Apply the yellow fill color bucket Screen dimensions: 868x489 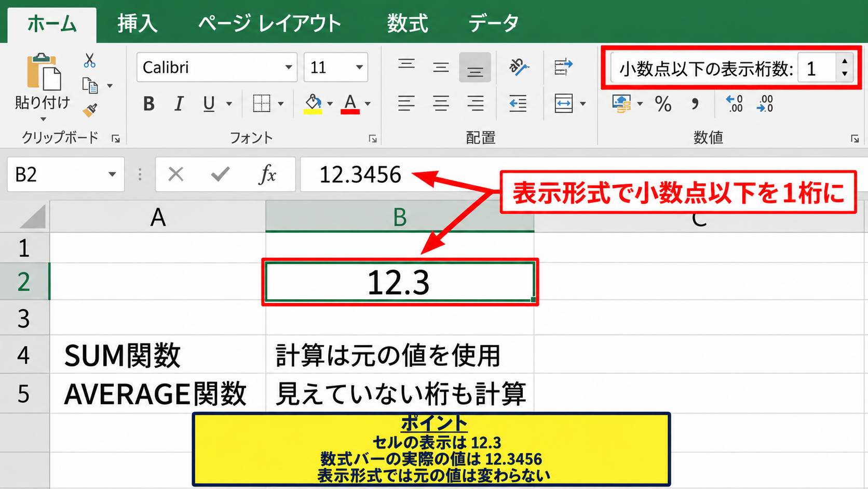pyautogui.click(x=313, y=103)
